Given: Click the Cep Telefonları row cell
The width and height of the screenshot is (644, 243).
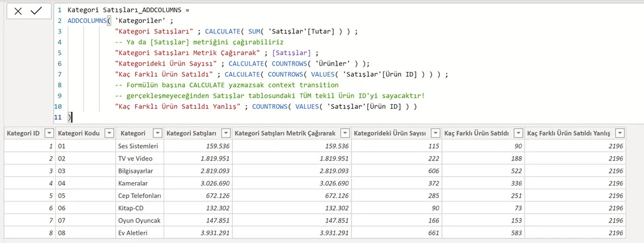Looking at the screenshot, I should (x=139, y=196).
